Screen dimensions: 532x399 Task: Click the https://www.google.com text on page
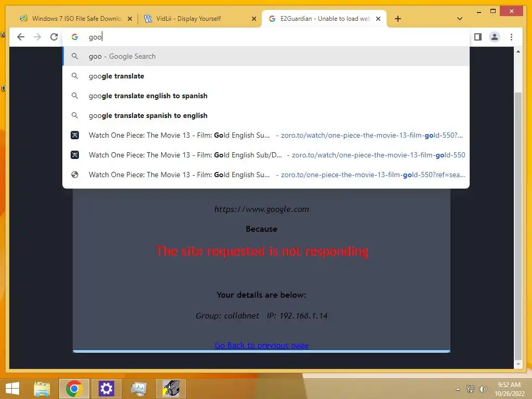click(x=262, y=209)
